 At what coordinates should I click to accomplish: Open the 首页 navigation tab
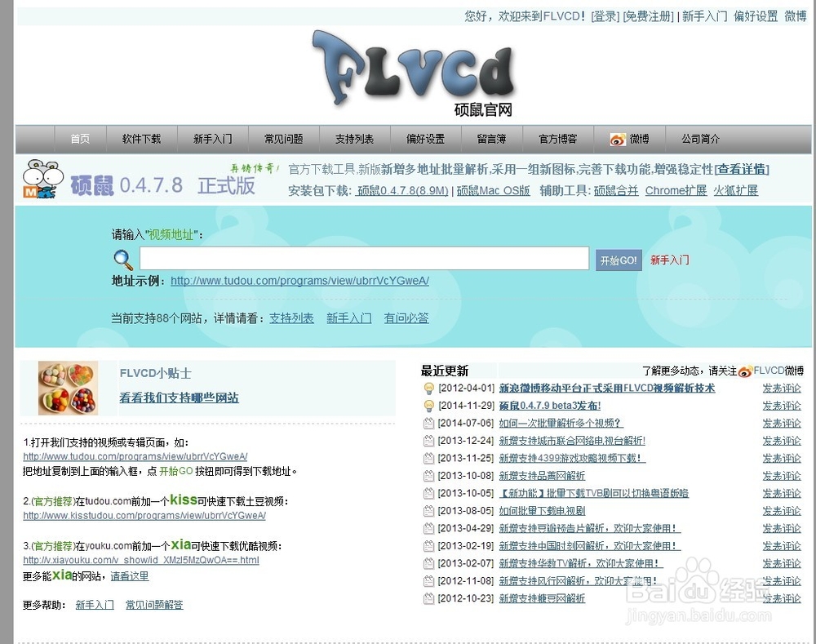tap(80, 139)
